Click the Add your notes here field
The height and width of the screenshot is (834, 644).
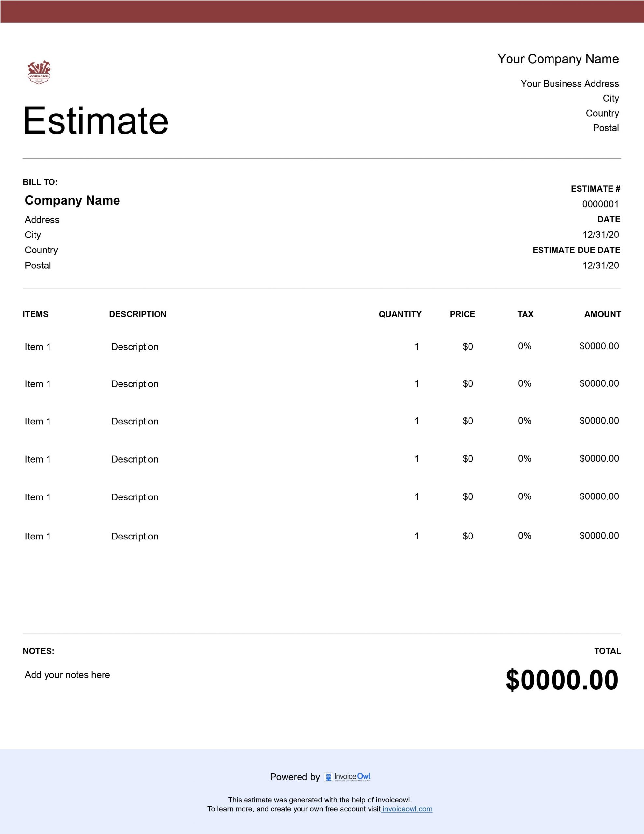coord(67,675)
